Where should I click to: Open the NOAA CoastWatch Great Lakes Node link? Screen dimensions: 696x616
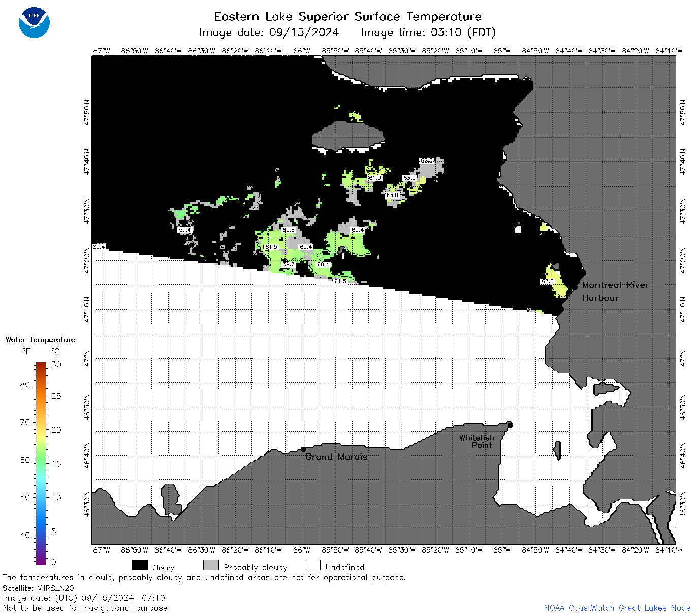[x=617, y=608]
